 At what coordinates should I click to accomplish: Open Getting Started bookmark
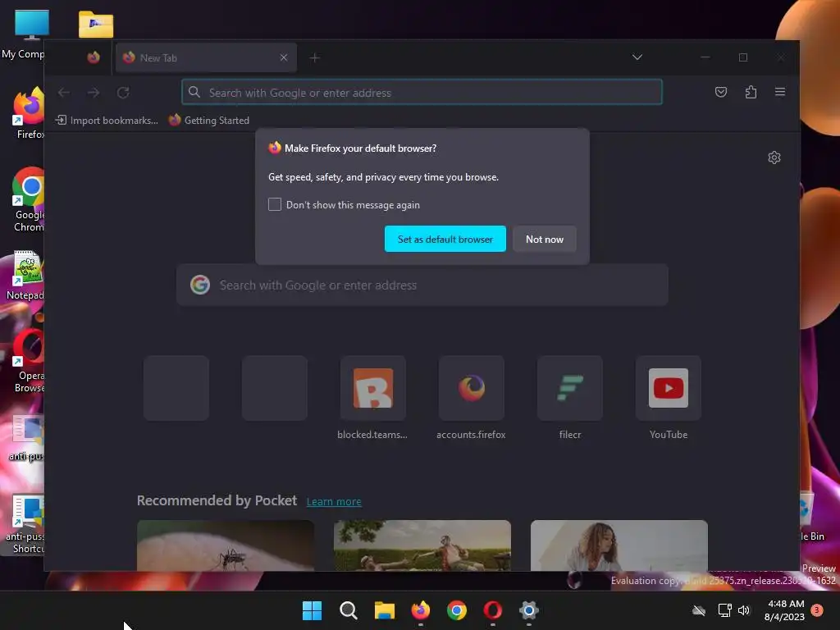209,120
